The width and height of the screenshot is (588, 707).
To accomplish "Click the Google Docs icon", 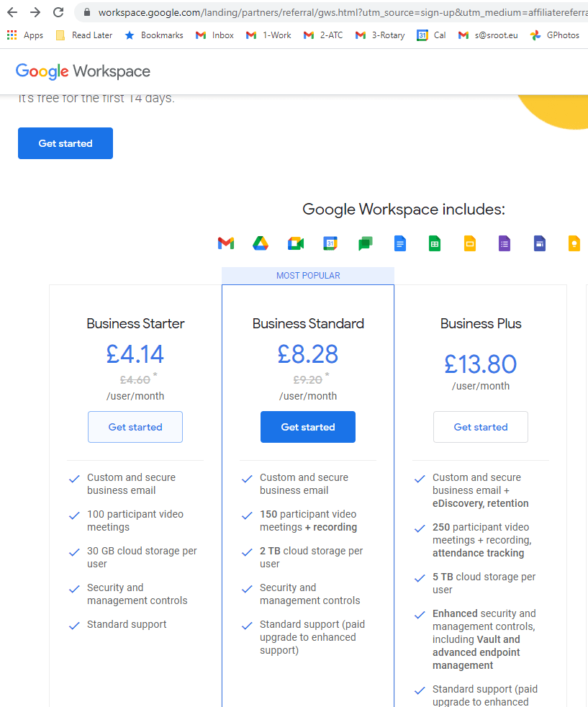I will click(400, 243).
